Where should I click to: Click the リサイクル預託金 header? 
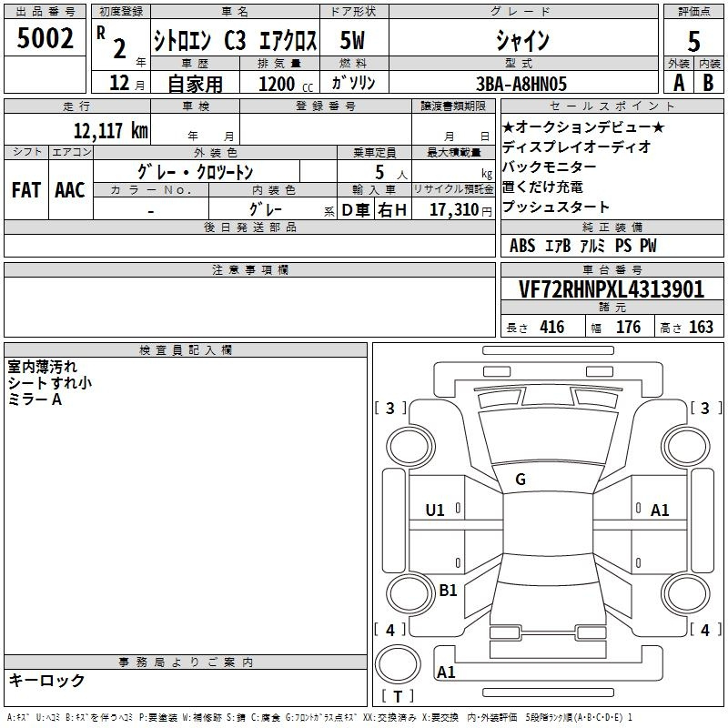coord(453,189)
